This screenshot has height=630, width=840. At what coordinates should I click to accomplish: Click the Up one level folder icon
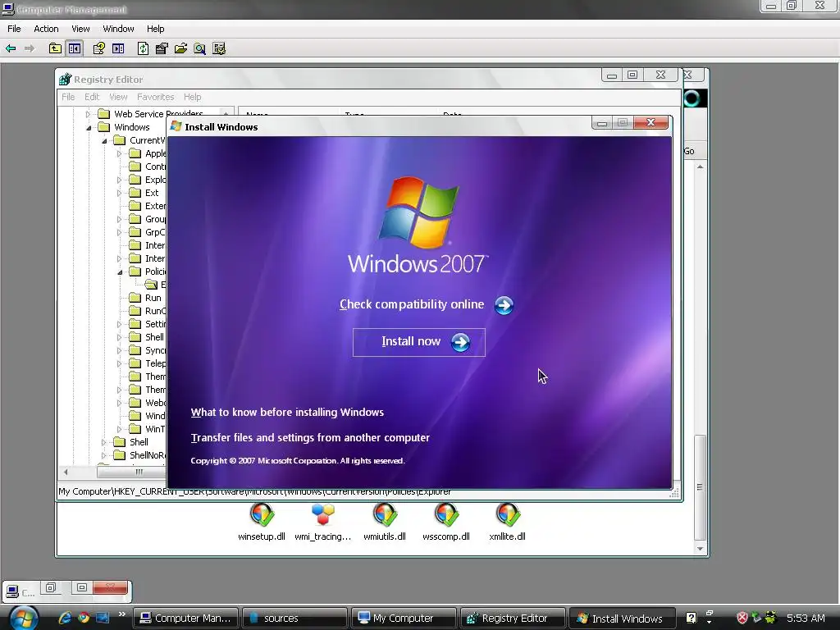click(55, 48)
